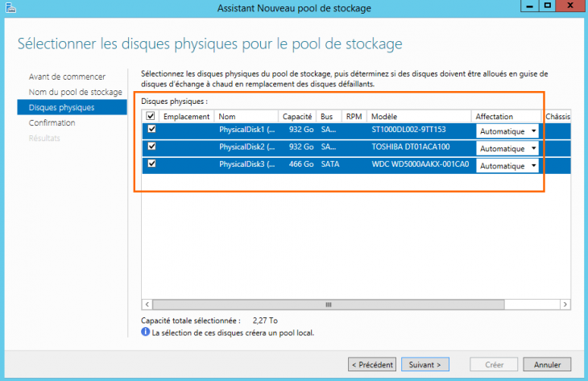Open the Confirmation step
Image resolution: width=588 pixels, height=381 pixels.
point(52,122)
